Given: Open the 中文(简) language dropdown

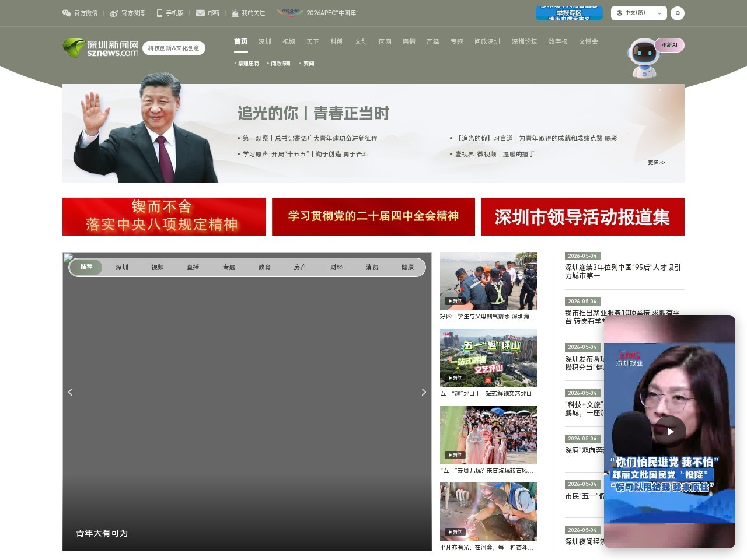Looking at the screenshot, I should pyautogui.click(x=639, y=13).
